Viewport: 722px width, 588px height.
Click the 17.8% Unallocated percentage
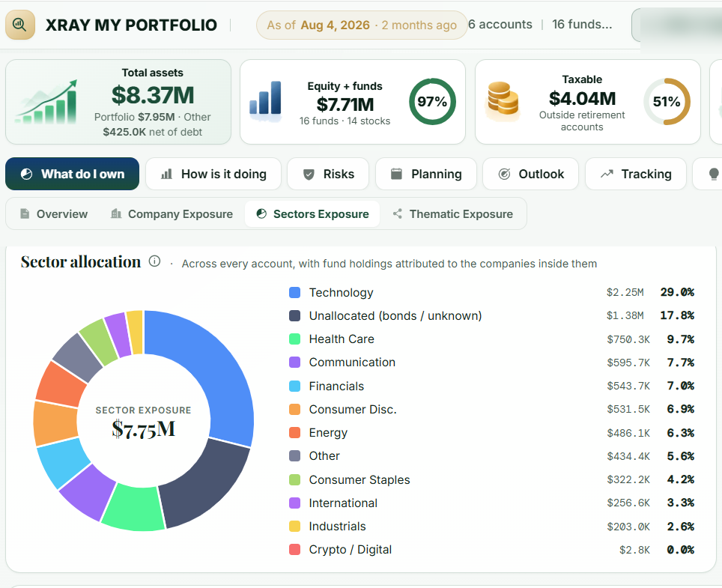pyautogui.click(x=677, y=315)
